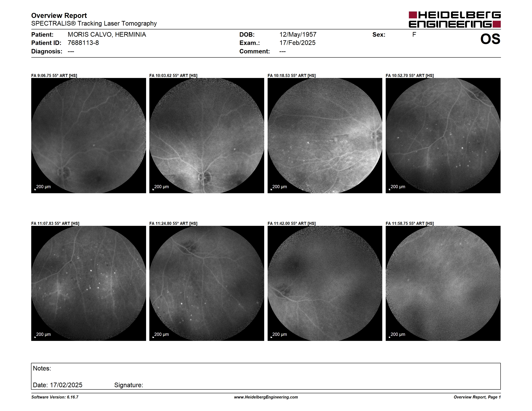Click the FA 10:03.62 55° ART caption
The height and width of the screenshot is (411, 532).
[x=174, y=76]
